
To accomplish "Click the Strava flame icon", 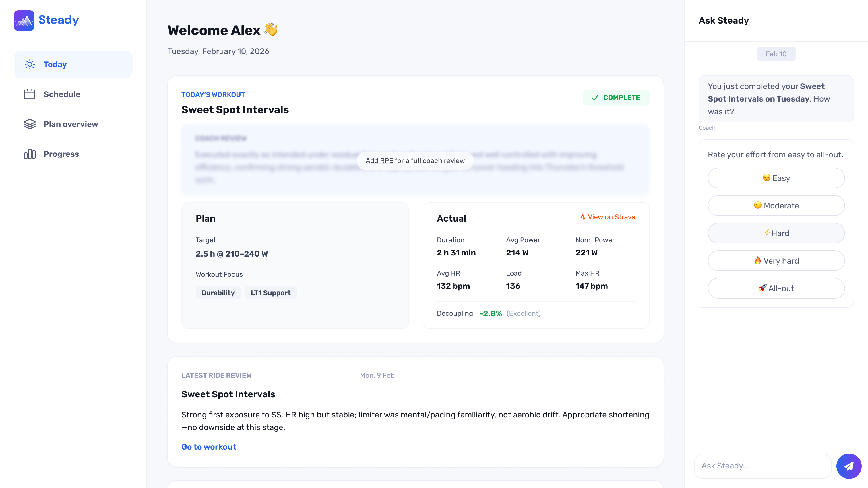I will coord(583,217).
